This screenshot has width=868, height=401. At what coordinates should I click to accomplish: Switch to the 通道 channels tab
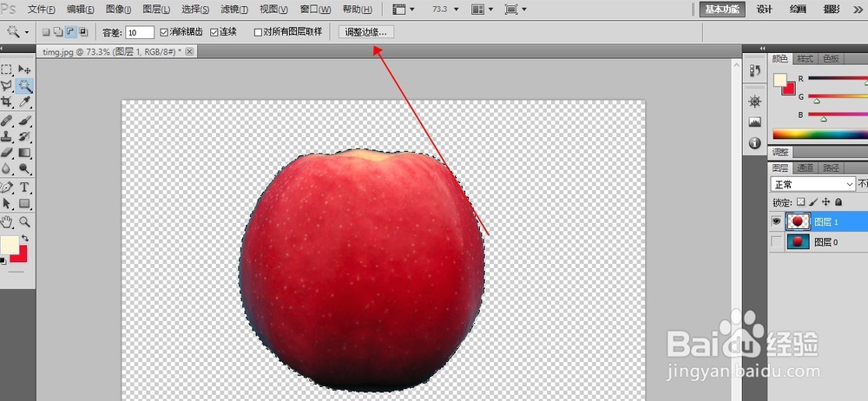point(806,168)
